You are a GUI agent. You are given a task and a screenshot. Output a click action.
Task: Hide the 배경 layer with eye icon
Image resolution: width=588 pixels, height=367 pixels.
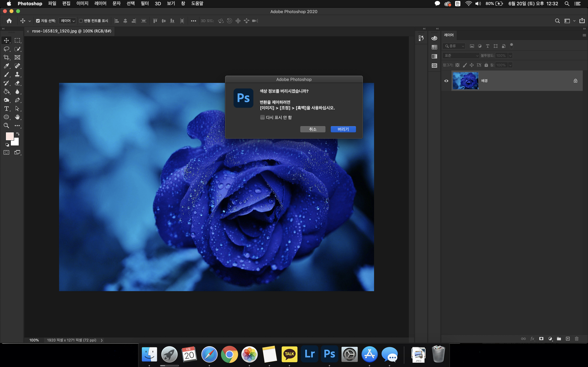point(446,81)
